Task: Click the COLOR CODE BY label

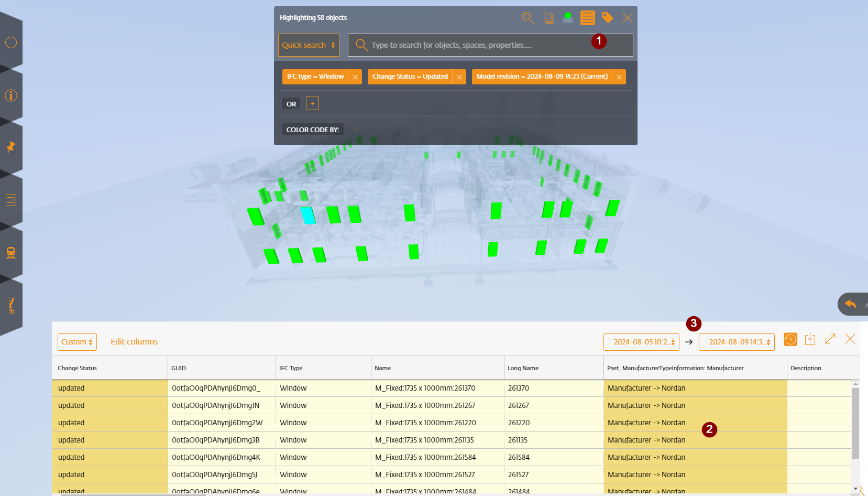Action: (313, 130)
